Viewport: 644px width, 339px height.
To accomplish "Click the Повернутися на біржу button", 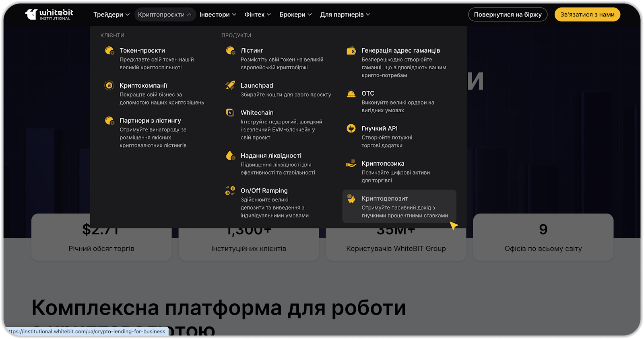I will pyautogui.click(x=508, y=14).
